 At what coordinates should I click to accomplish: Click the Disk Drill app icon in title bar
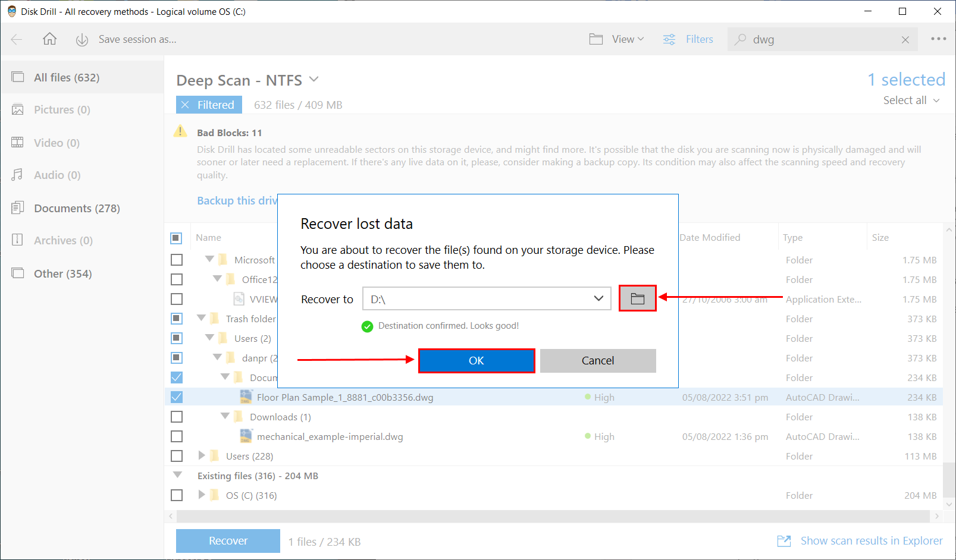pyautogui.click(x=11, y=11)
